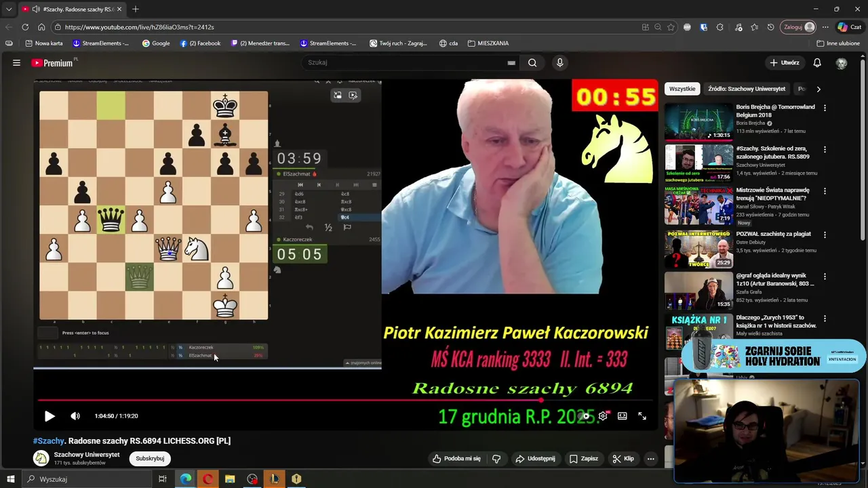The width and height of the screenshot is (868, 488).
Task: Subscribe using Subskrybuj button
Action: (x=150, y=459)
